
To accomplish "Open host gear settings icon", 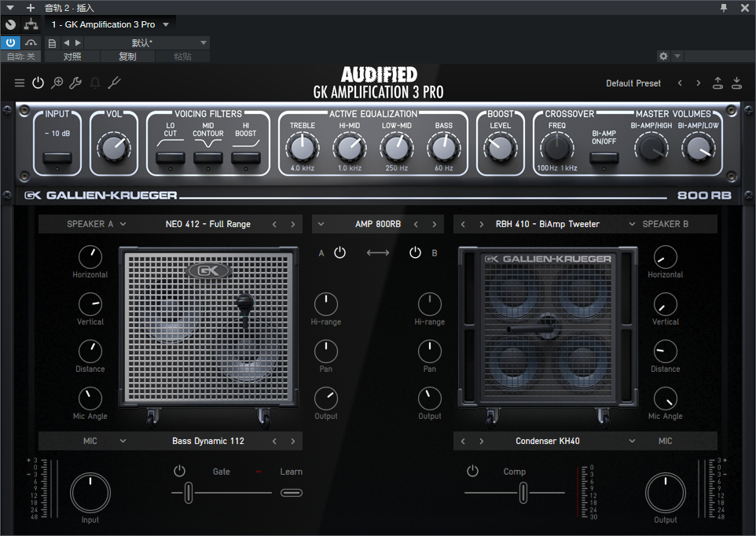I will (x=663, y=56).
